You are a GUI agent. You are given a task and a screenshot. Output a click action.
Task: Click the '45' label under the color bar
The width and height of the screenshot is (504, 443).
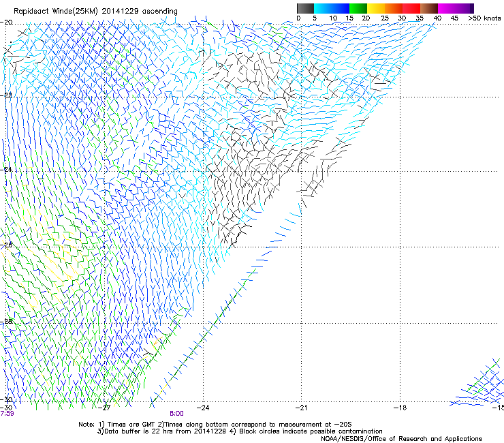point(454,18)
